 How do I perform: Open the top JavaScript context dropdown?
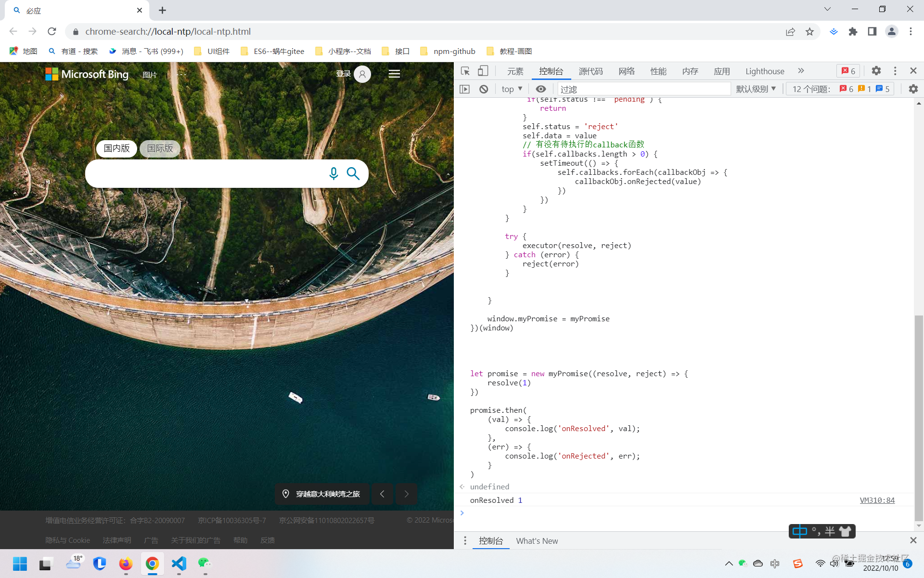[512, 89]
